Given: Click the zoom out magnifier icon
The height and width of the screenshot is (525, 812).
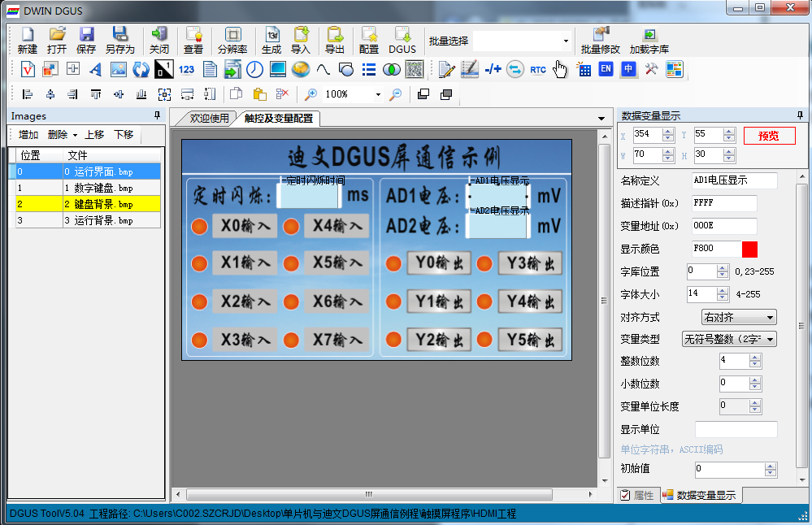Looking at the screenshot, I should pyautogui.click(x=396, y=94).
